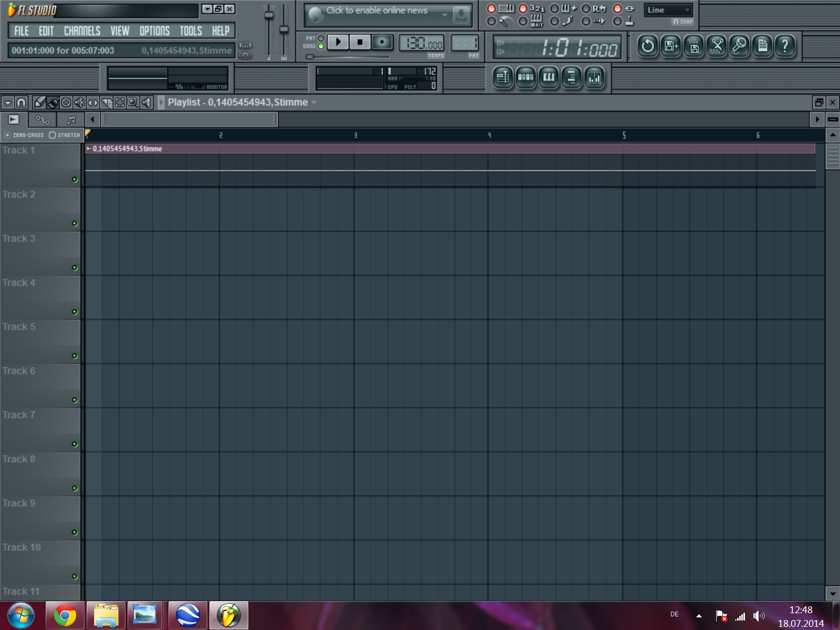This screenshot has width=840, height=630.
Task: Open the EDIT menu
Action: pyautogui.click(x=46, y=31)
